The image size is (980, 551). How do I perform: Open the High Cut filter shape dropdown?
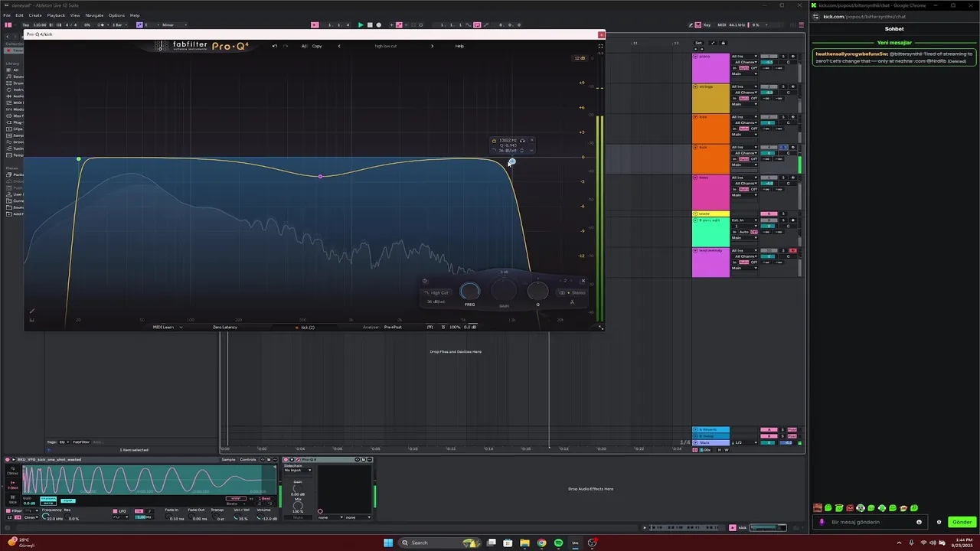[x=437, y=293]
